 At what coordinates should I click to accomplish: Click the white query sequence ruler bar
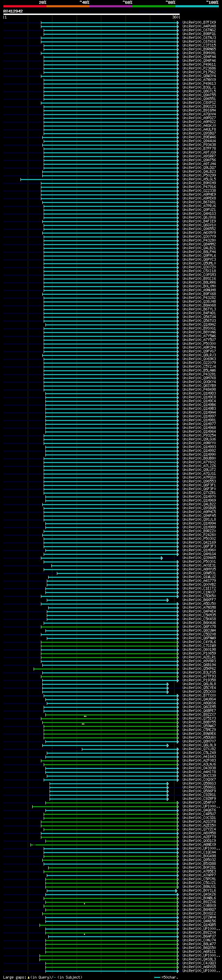[92, 14]
